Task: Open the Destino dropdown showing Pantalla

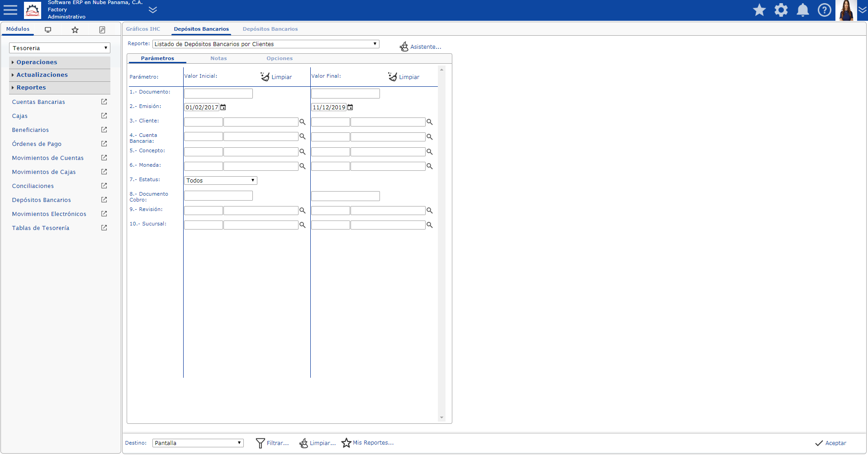Action: coord(198,443)
